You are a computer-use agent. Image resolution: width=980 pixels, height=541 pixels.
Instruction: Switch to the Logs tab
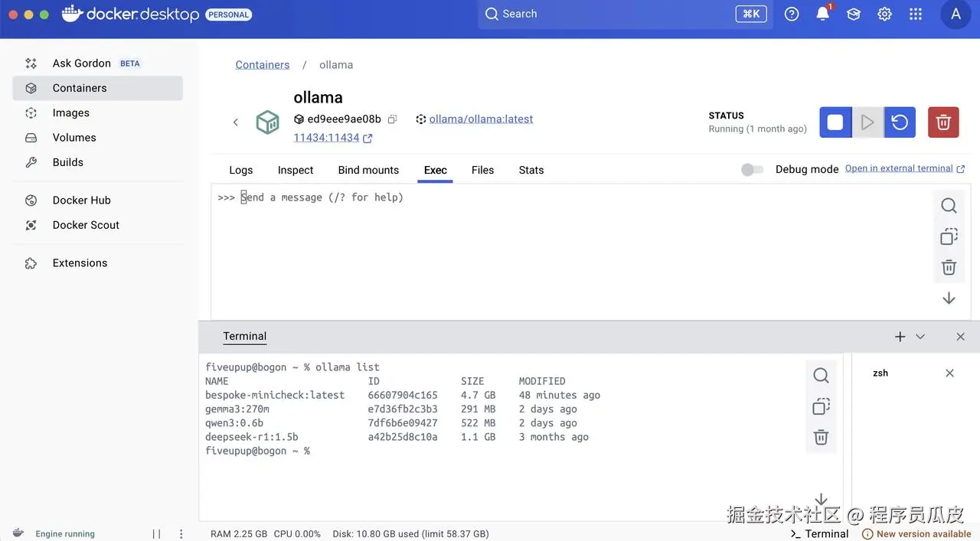coord(240,170)
